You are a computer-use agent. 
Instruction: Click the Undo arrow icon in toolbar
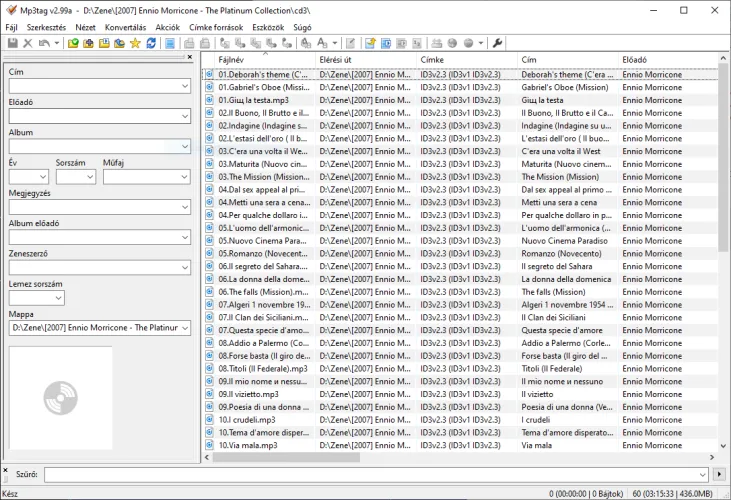coord(45,43)
